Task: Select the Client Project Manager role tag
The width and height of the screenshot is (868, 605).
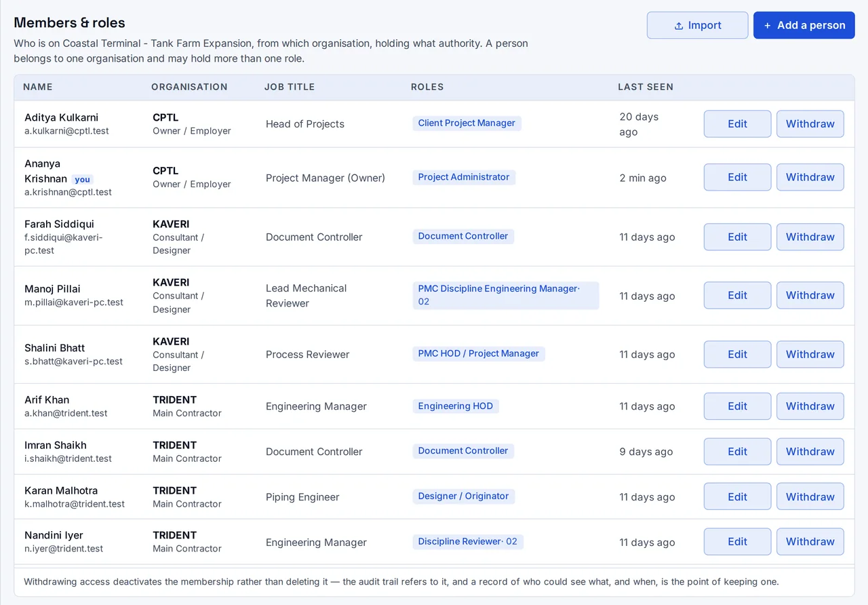Action: tap(467, 123)
